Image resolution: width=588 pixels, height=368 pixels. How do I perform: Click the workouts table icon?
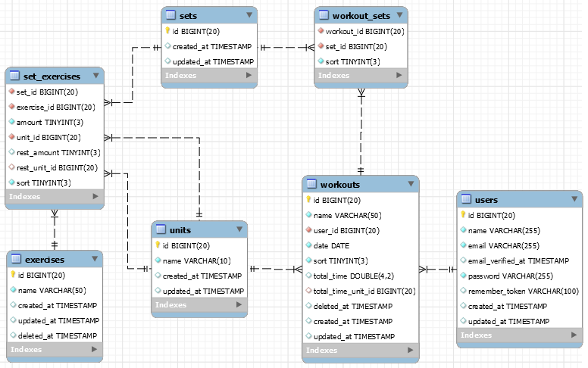311,184
